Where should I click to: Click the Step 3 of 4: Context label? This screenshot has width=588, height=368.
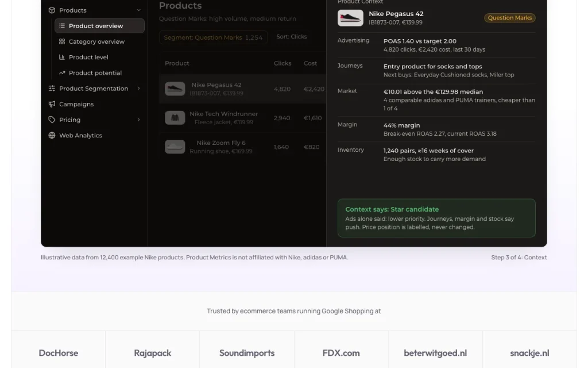[x=519, y=257]
